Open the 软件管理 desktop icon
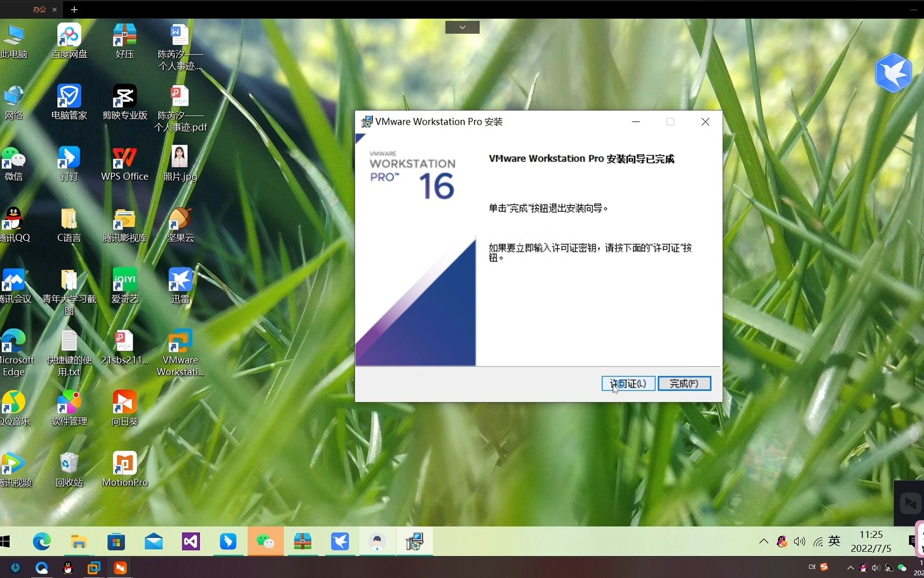Image resolution: width=924 pixels, height=578 pixels. [69, 408]
